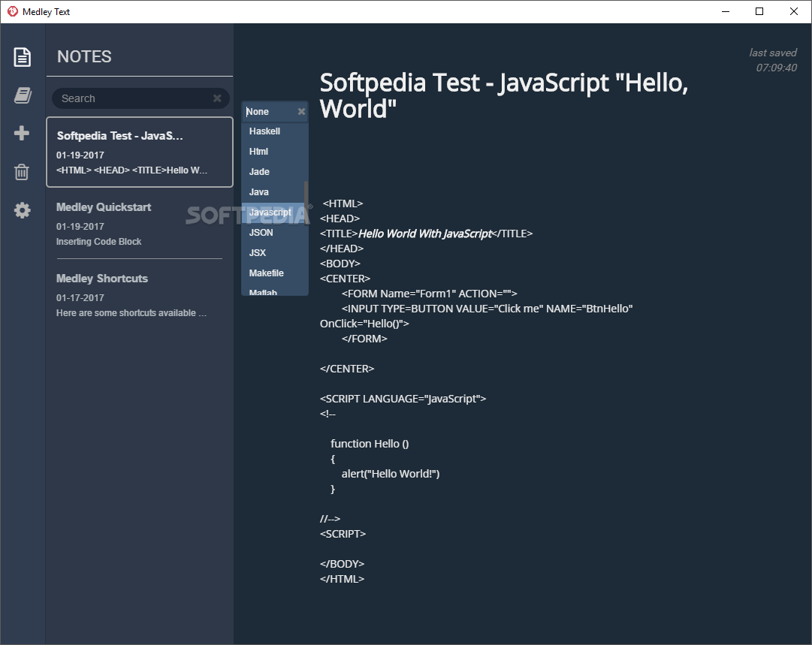Open the Notebooks book icon in sidebar

coord(23,95)
